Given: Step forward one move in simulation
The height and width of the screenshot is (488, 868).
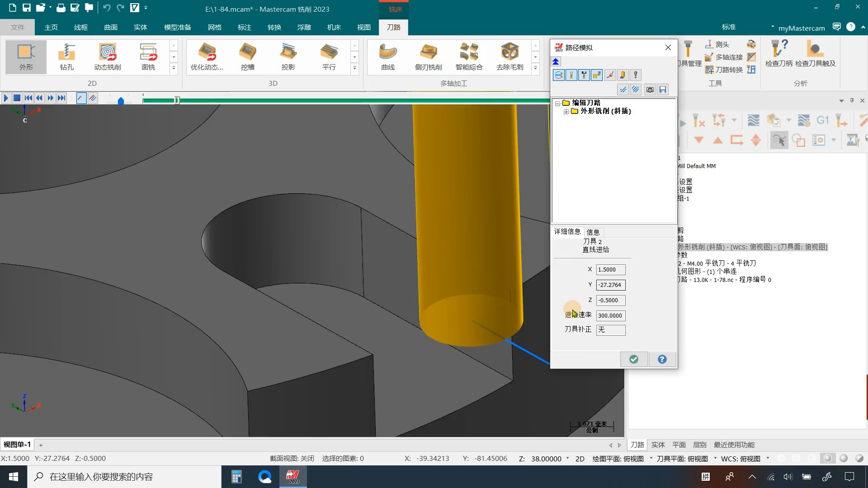Looking at the screenshot, I should click(x=51, y=98).
